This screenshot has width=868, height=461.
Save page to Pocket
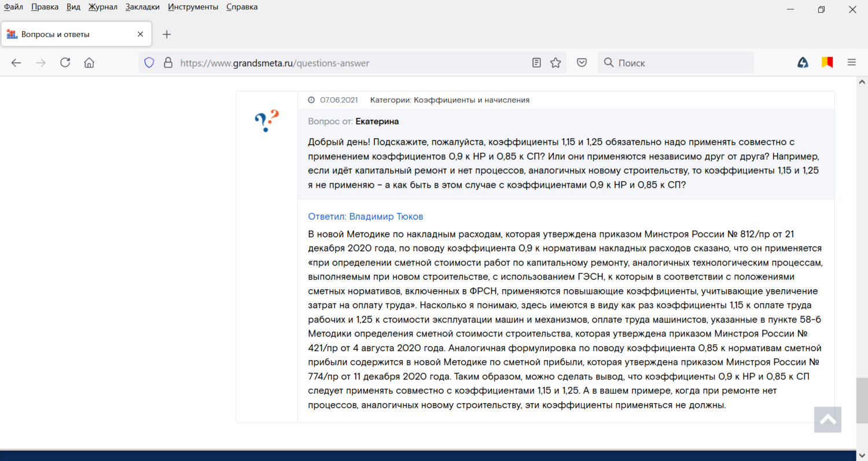pyautogui.click(x=582, y=63)
